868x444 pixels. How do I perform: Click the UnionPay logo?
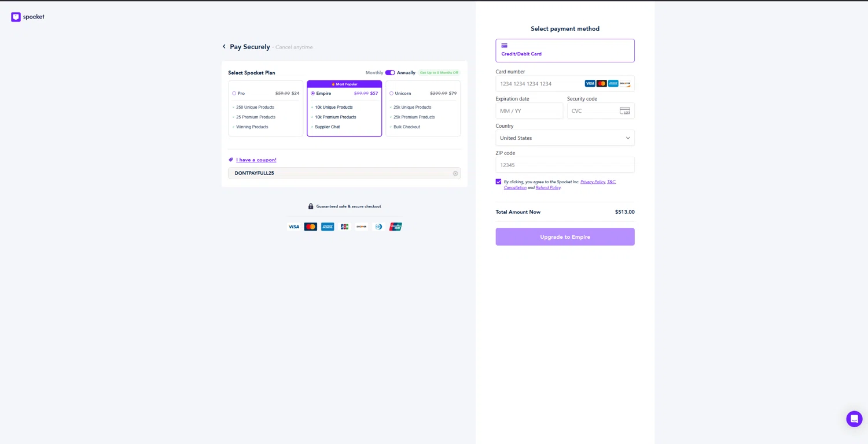(396, 227)
